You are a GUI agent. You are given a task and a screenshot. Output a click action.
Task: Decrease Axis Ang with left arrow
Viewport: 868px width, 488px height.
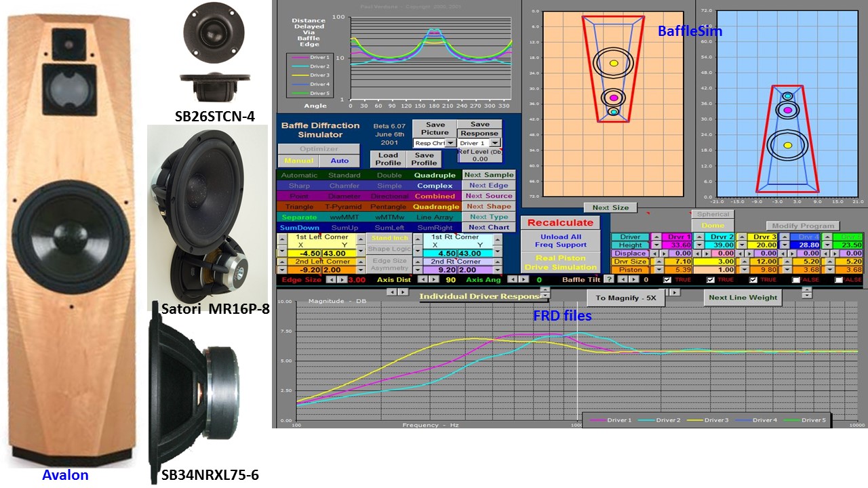pyautogui.click(x=512, y=279)
